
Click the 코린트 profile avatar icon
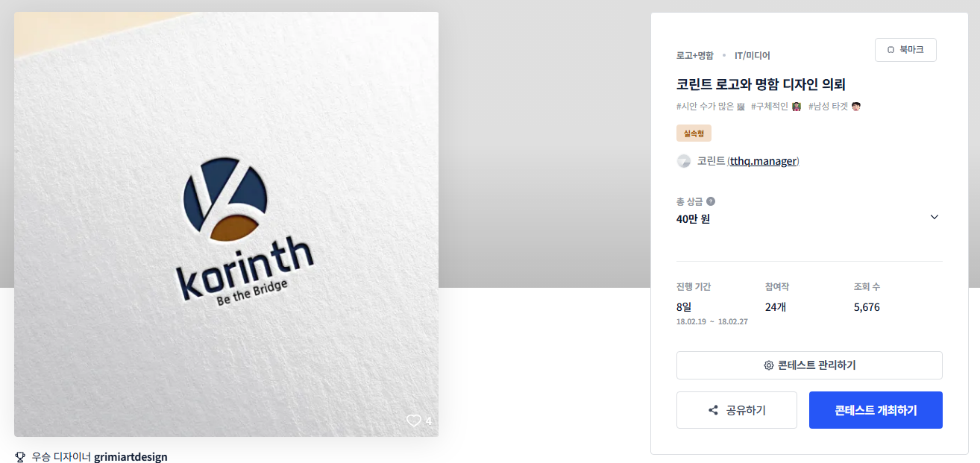click(x=684, y=161)
